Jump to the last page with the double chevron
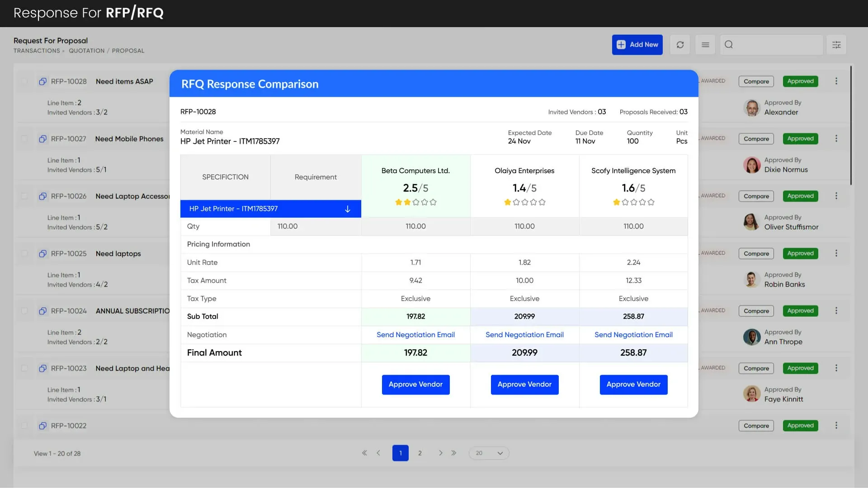Viewport: 868px width, 488px height. click(453, 453)
